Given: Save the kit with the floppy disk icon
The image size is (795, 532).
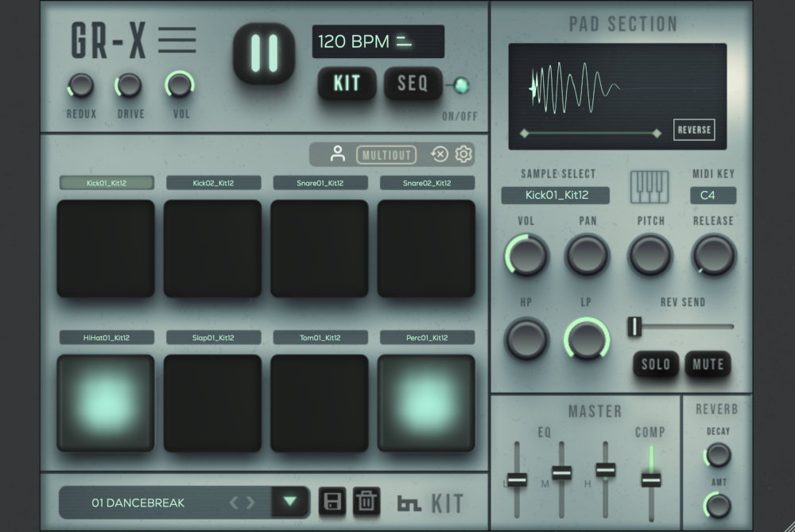Looking at the screenshot, I should (x=332, y=503).
